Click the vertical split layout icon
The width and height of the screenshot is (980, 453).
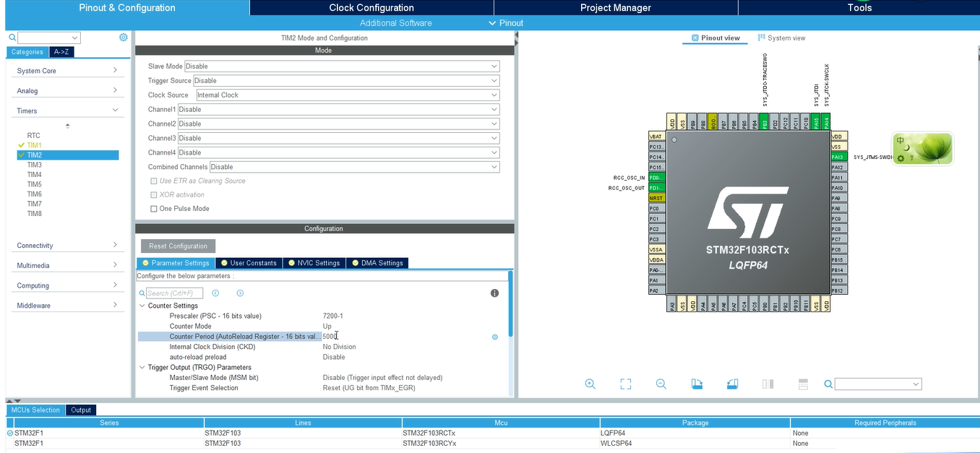tap(768, 384)
